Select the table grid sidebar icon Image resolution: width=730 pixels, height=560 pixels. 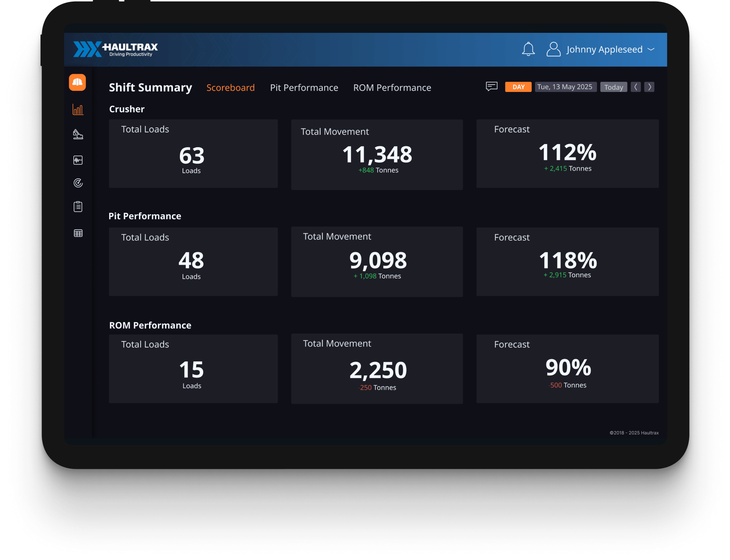[x=78, y=233]
